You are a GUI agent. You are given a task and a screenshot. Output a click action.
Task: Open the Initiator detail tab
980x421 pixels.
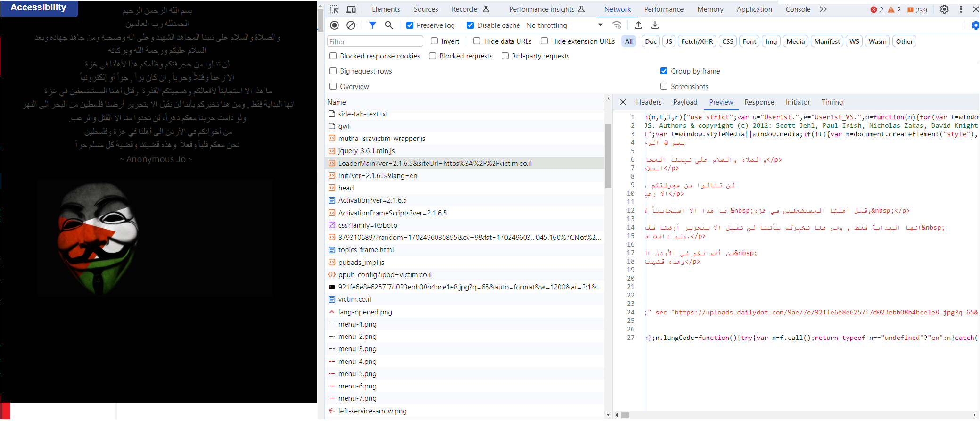click(x=798, y=102)
